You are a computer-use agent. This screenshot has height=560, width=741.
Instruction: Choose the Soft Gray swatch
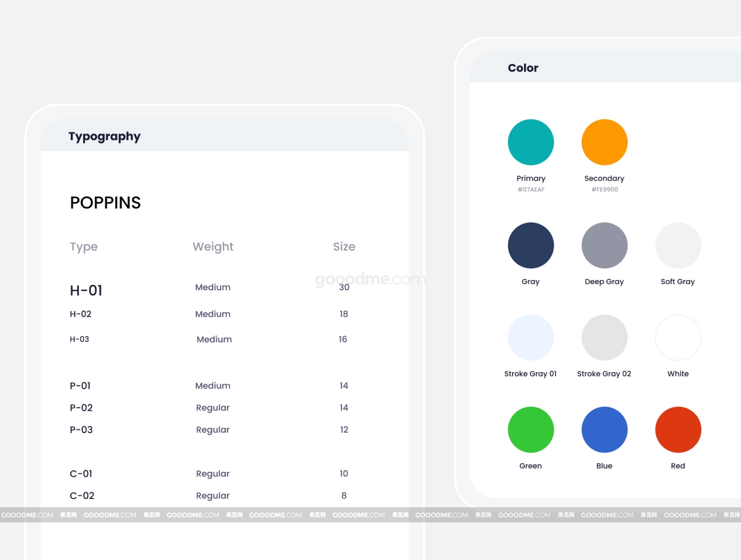[x=678, y=245]
